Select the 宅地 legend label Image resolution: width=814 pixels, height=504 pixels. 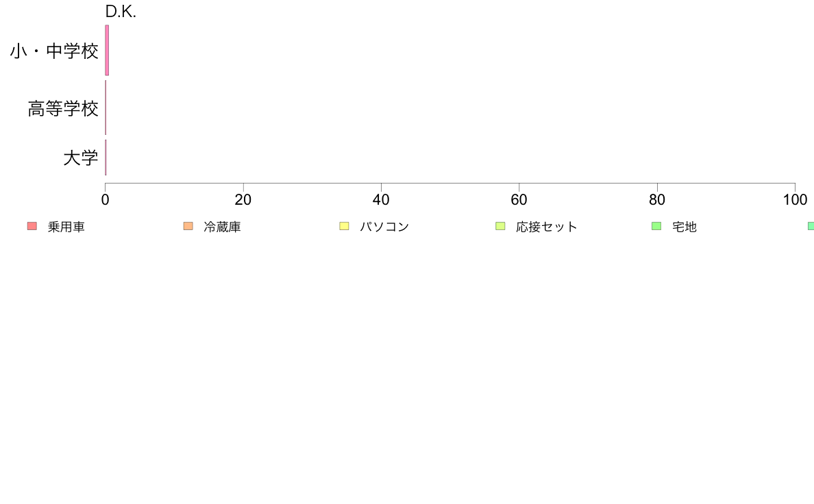point(684,227)
